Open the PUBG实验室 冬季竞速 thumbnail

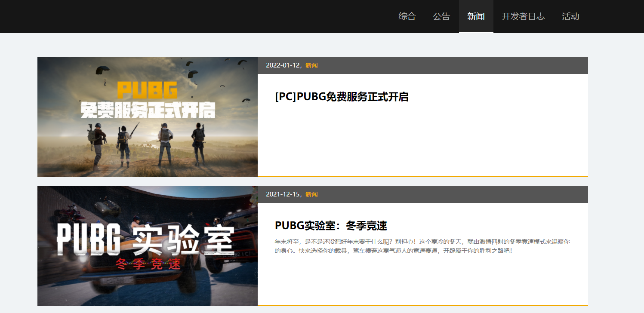(x=148, y=246)
